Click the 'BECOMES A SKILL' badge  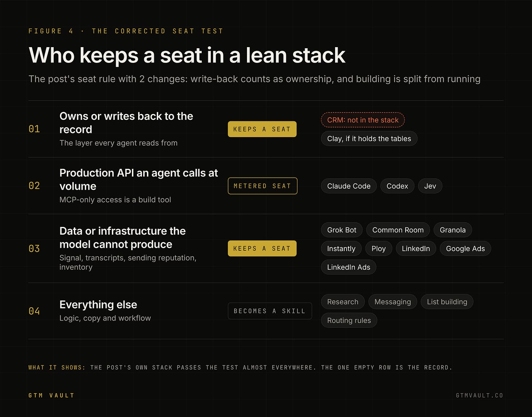(x=270, y=311)
